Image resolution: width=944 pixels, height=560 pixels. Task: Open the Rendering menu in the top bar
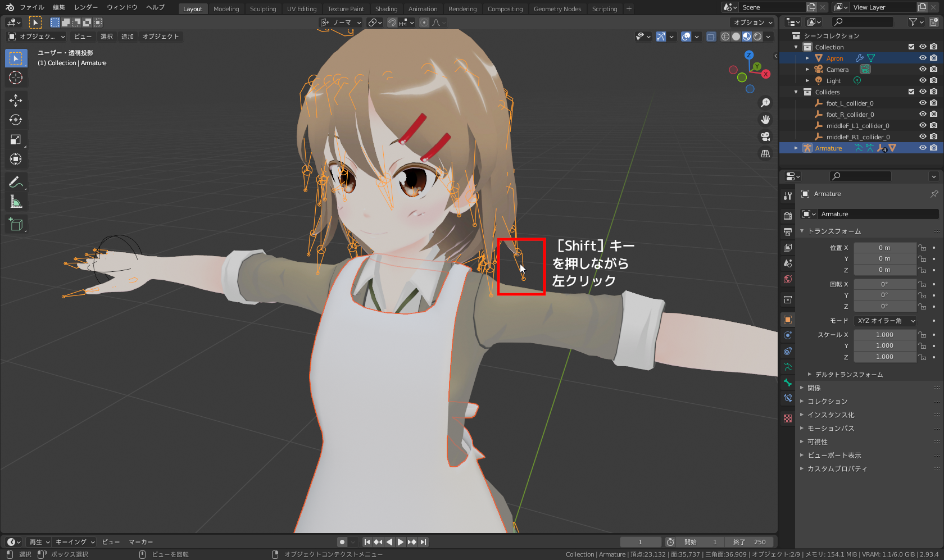pos(462,8)
